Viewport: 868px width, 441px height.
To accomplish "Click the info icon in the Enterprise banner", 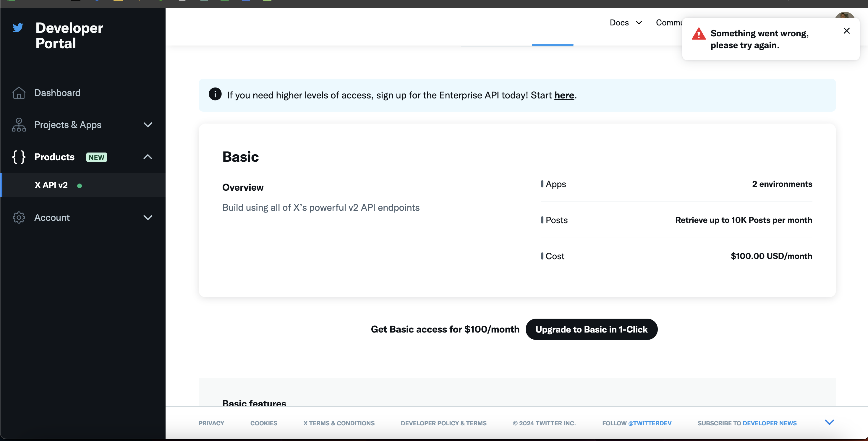I will point(215,94).
